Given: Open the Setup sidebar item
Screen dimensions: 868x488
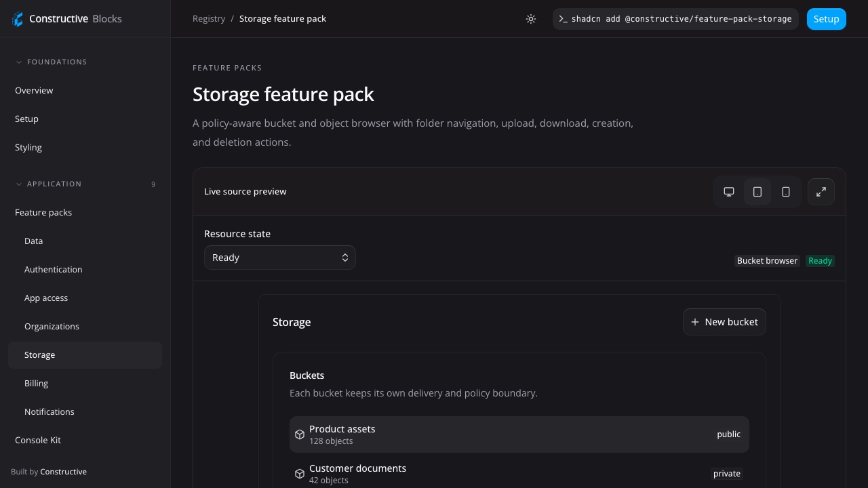Looking at the screenshot, I should (85, 119).
